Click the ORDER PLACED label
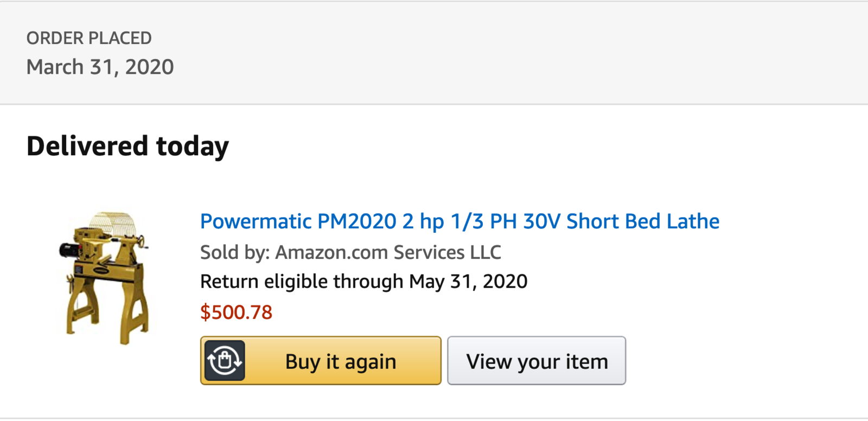868x421 pixels. [x=89, y=38]
